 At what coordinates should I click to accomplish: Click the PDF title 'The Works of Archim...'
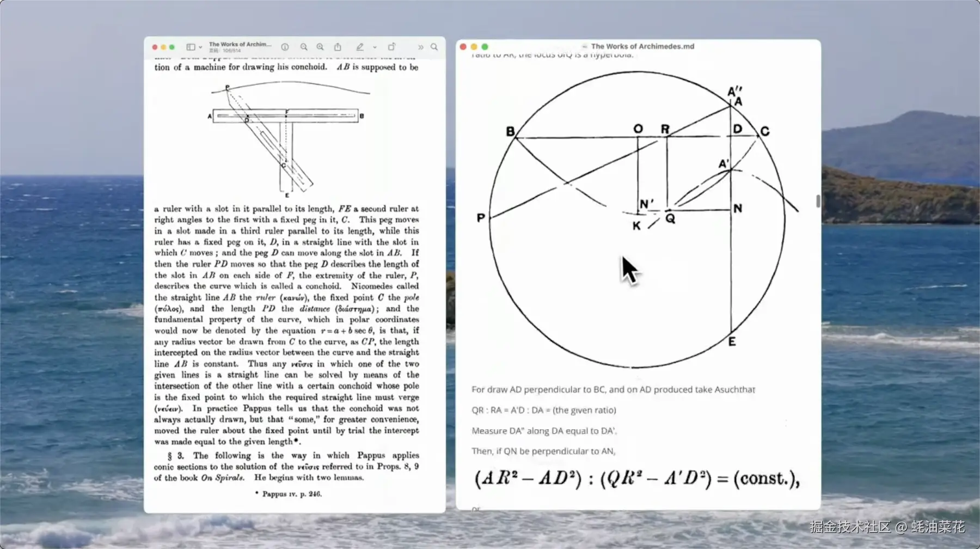pyautogui.click(x=240, y=44)
